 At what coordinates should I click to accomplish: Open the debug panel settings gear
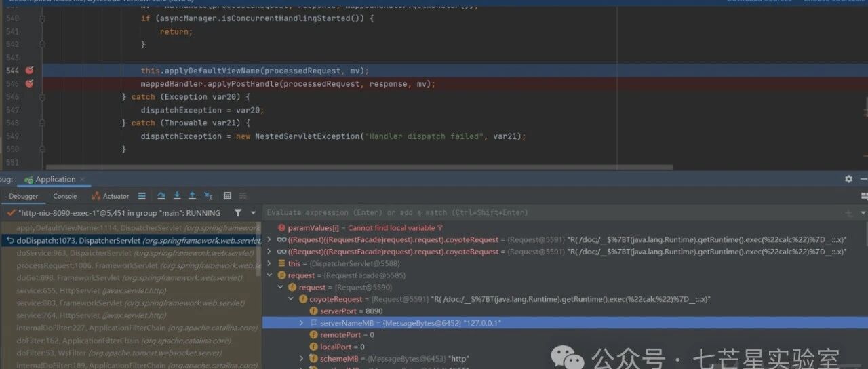[848, 179]
